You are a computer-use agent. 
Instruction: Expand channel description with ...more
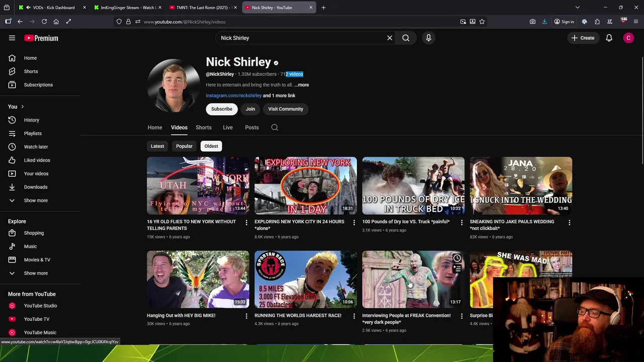301,85
